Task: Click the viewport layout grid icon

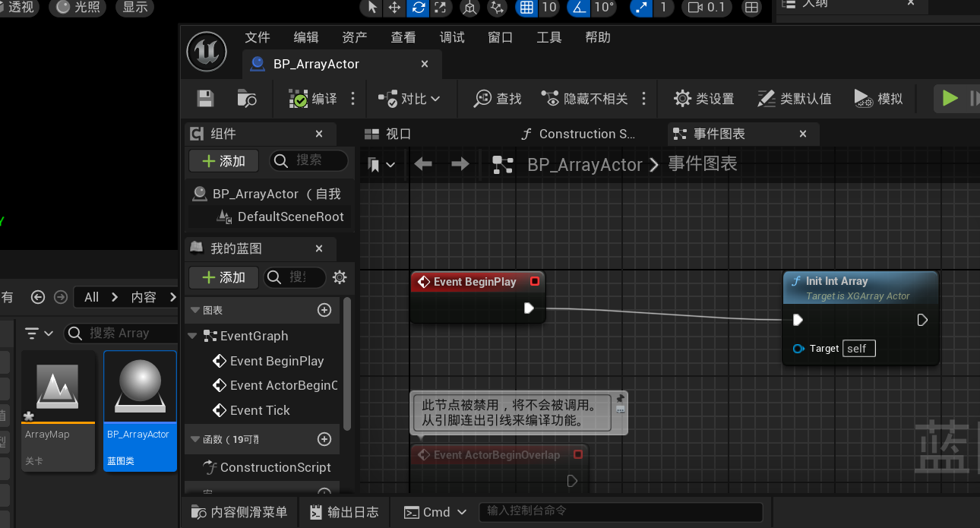Action: [x=751, y=8]
